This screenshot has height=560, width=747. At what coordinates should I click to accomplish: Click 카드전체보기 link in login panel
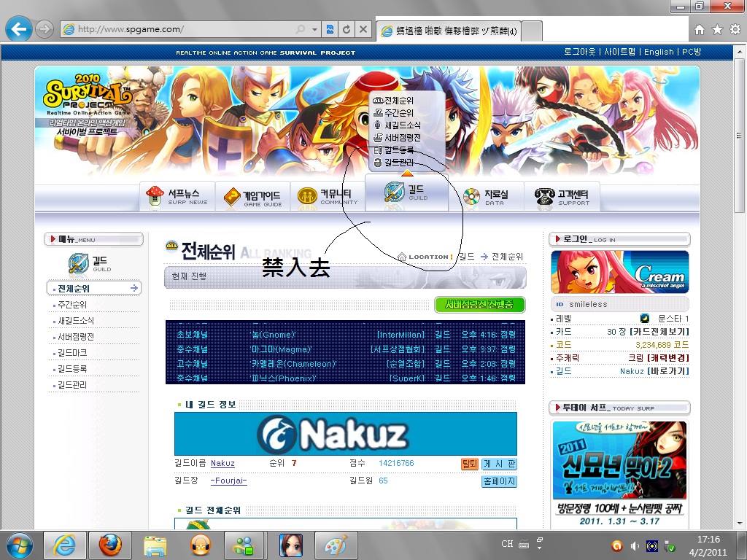659,332
